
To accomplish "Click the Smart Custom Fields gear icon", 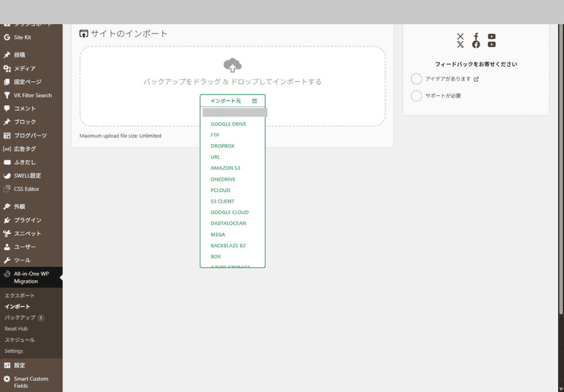I will pyautogui.click(x=7, y=379).
